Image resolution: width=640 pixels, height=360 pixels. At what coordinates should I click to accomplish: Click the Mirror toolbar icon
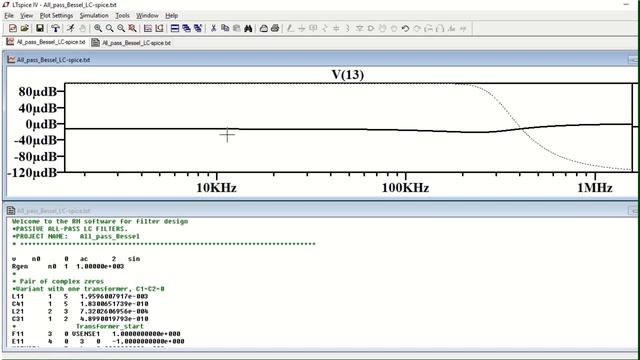pos(440,28)
